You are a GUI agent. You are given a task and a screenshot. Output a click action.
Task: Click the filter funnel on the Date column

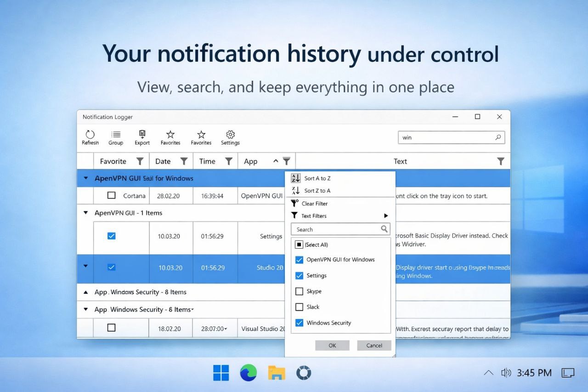click(184, 161)
